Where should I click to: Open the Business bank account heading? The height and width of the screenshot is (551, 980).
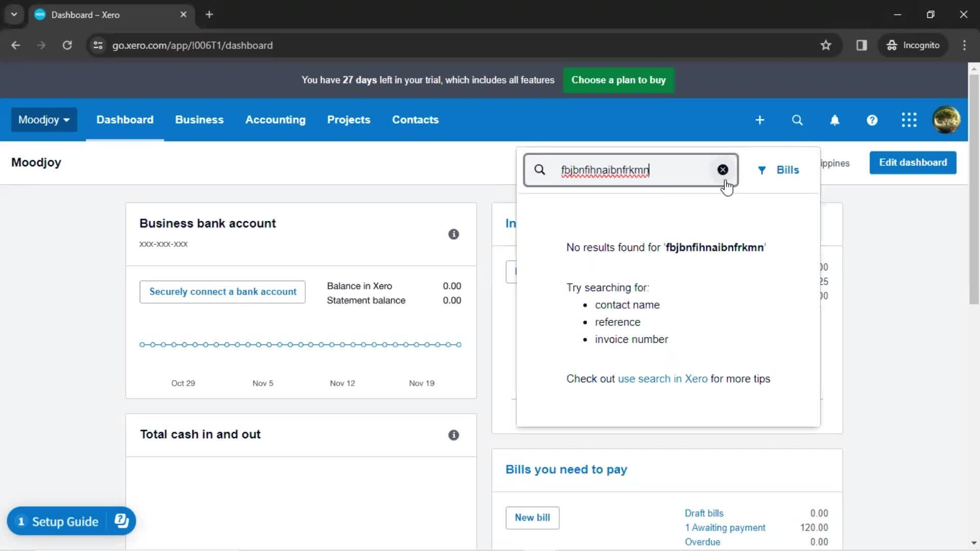(207, 223)
